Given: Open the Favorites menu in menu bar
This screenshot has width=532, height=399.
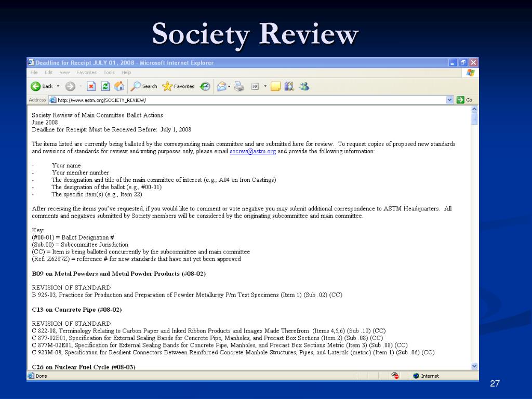Looking at the screenshot, I should (x=86, y=72).
